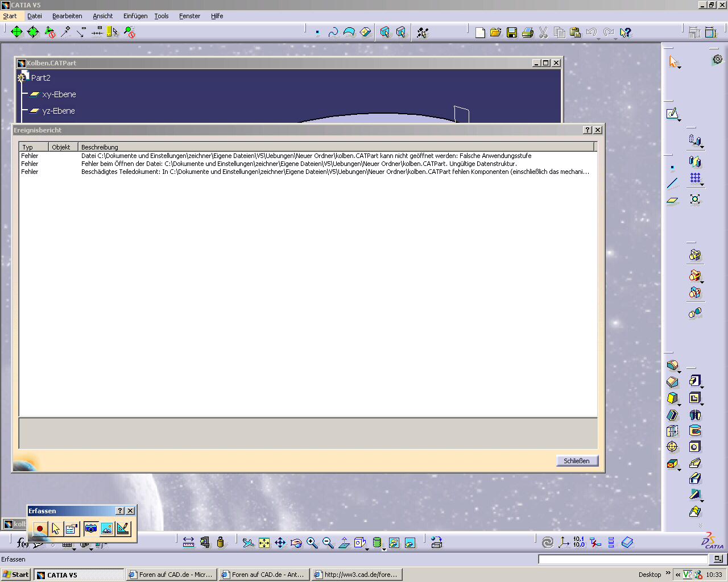Image resolution: width=728 pixels, height=582 pixels.
Task: Click the Chamfer icon
Action: [673, 382]
